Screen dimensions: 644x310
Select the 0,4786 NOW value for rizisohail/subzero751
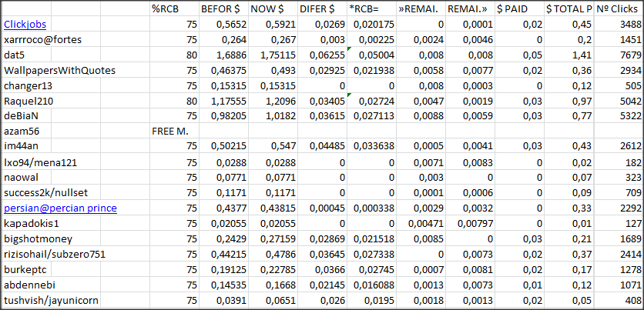273,255
